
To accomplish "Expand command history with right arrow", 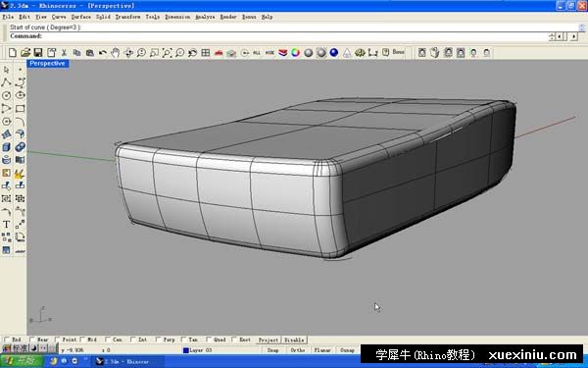I will (x=574, y=36).
